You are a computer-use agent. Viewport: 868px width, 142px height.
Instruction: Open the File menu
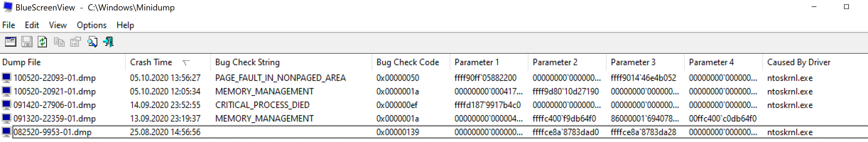(x=9, y=25)
